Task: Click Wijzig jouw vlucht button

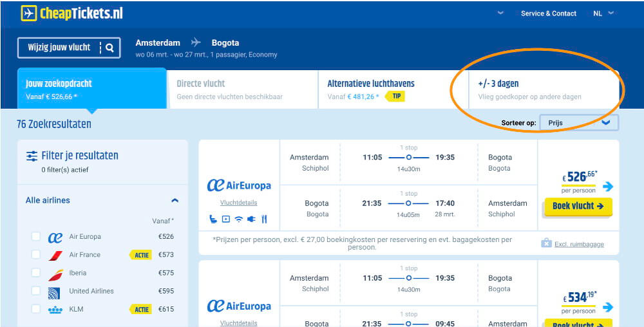Action: 69,48
